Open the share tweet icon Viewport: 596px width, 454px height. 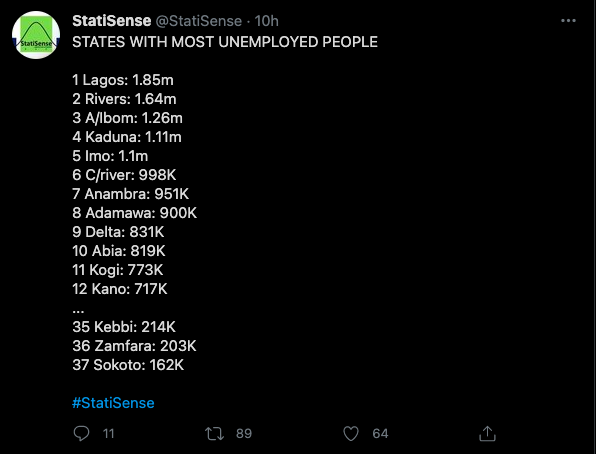487,433
